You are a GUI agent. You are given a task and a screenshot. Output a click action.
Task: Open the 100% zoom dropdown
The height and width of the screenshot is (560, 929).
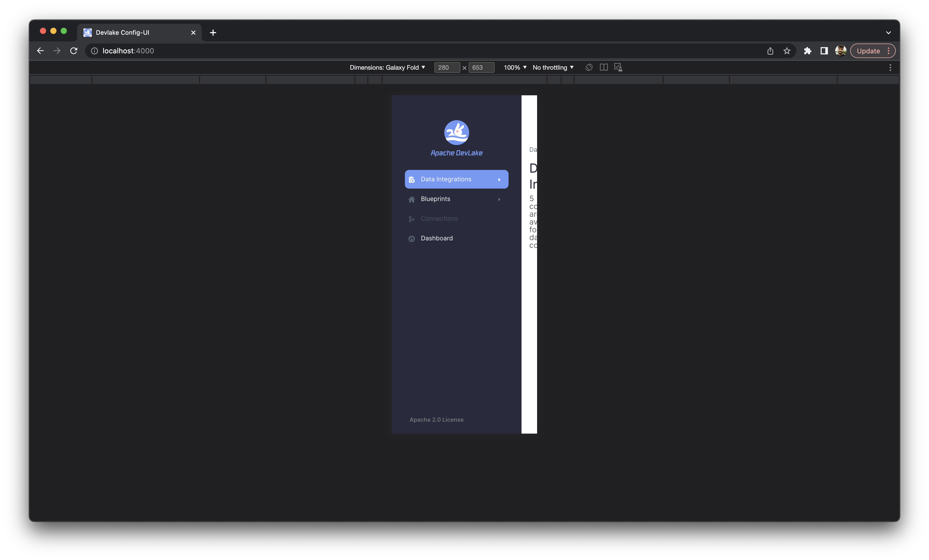tap(515, 67)
